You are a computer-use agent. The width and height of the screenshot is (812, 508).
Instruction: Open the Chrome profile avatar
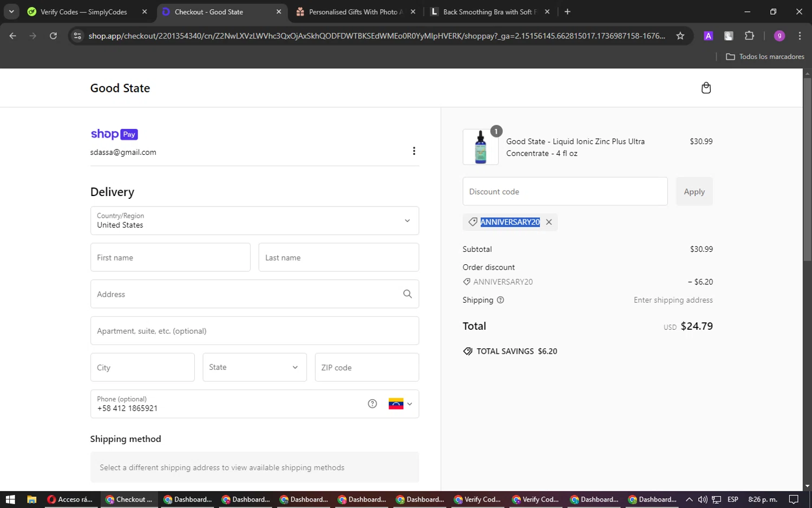click(780, 36)
